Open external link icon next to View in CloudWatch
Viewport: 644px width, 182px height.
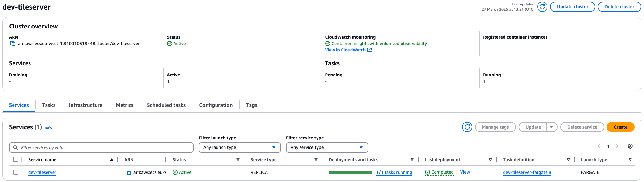[x=369, y=50]
